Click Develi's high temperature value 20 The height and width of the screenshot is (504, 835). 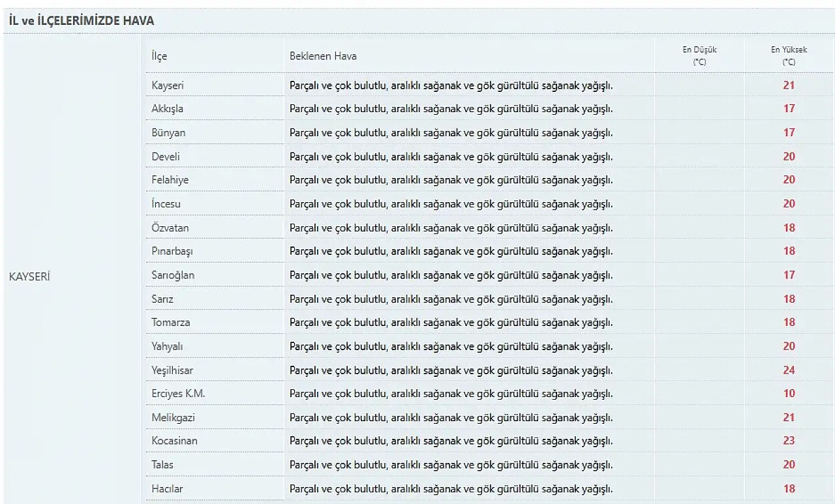(789, 156)
